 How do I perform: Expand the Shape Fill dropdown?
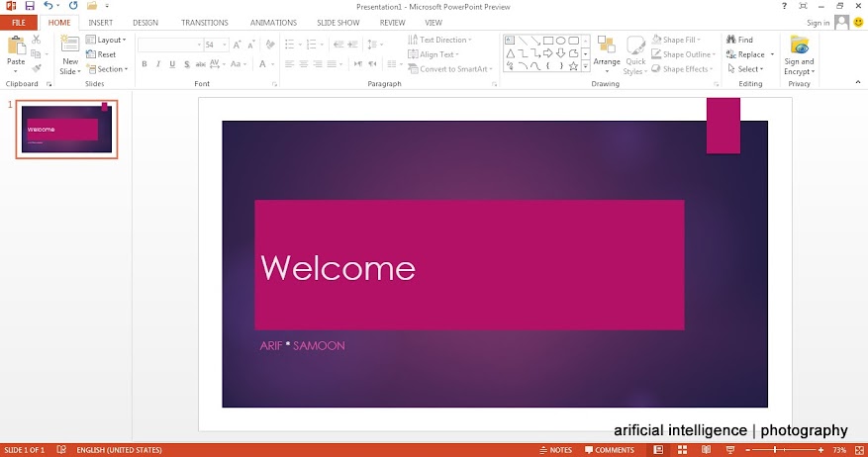676,40
